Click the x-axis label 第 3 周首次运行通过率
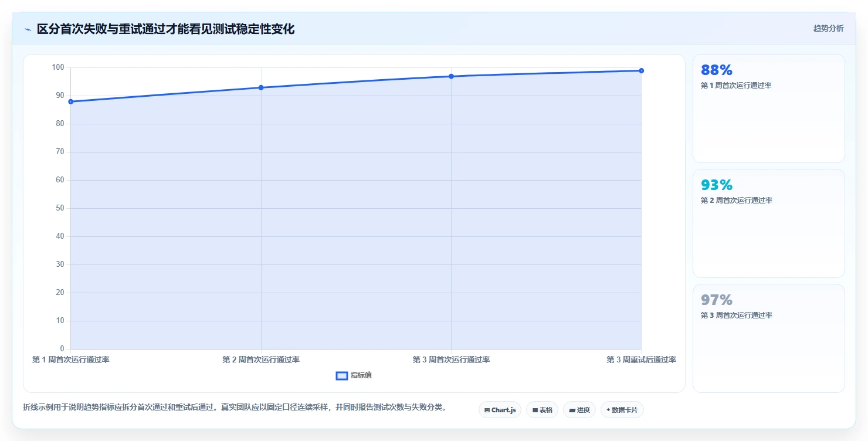Screen dimensions: 868x441 (451, 359)
